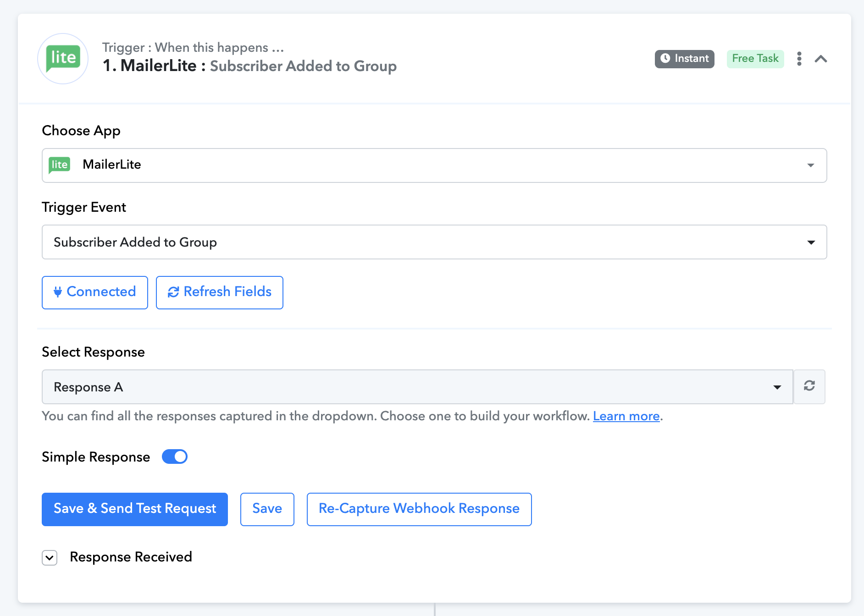864x616 pixels.
Task: Open the Trigger Event dropdown
Action: click(x=434, y=242)
